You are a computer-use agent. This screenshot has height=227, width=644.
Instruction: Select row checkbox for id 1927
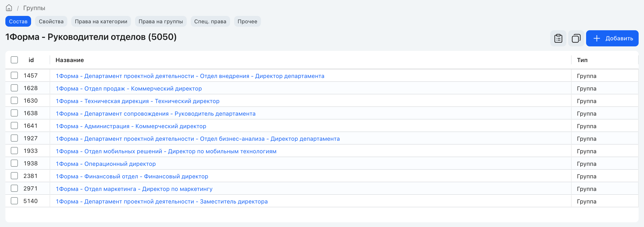(x=14, y=138)
